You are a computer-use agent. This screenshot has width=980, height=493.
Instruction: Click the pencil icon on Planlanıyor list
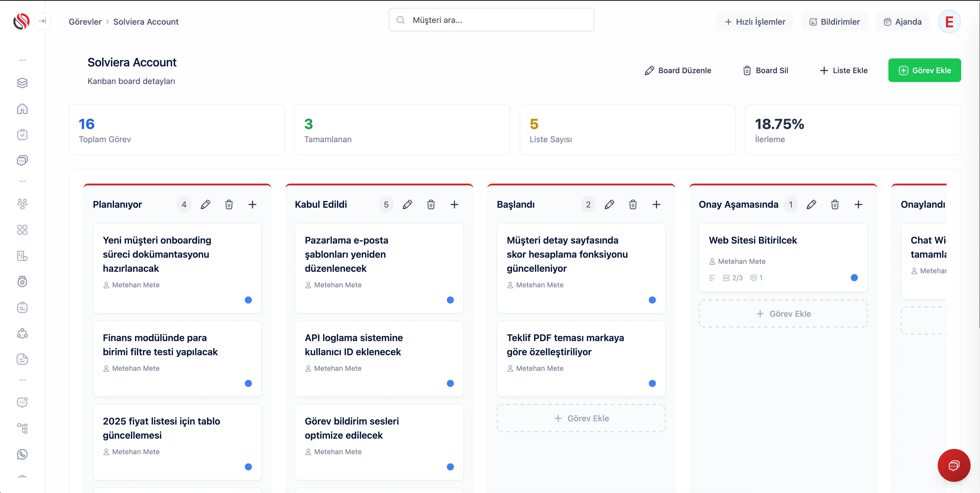pos(206,204)
